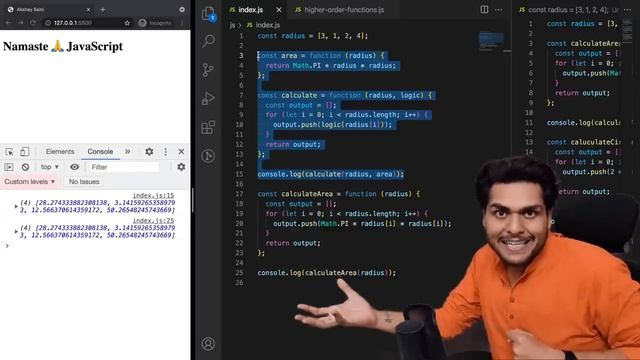Bookmark this page with the star icon
The width and height of the screenshot is (640, 360).
tap(127, 23)
